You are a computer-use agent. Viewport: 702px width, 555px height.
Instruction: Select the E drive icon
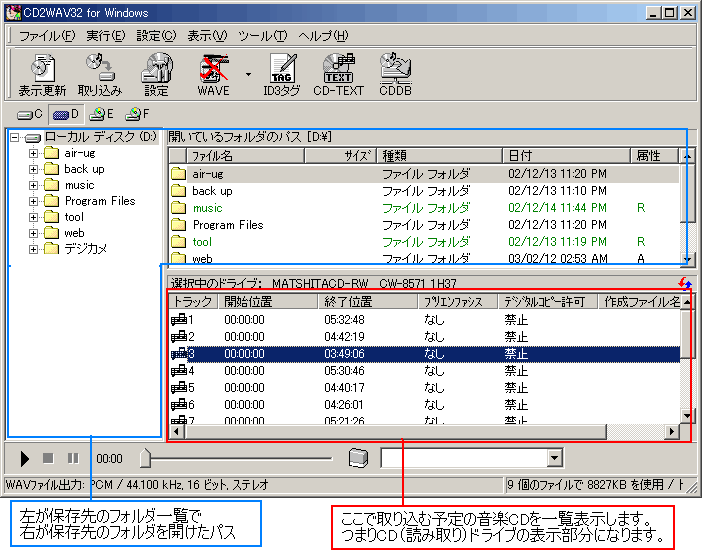coord(101,114)
